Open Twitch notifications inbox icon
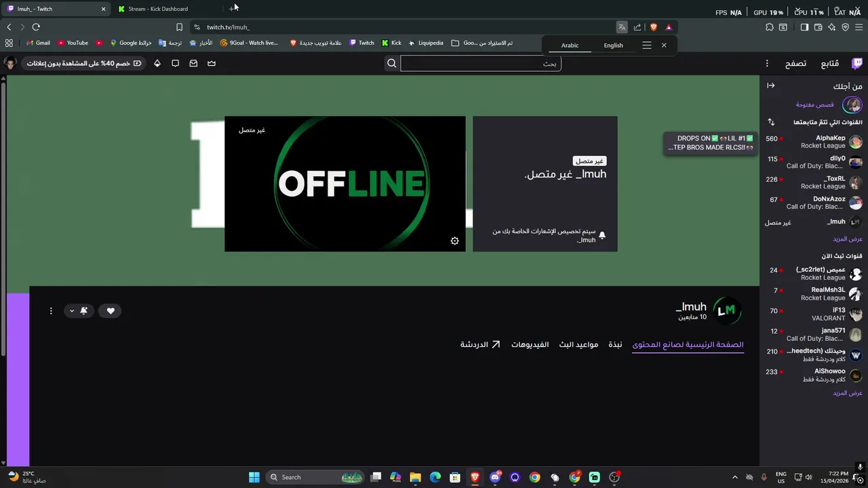The image size is (868, 488). [x=193, y=63]
